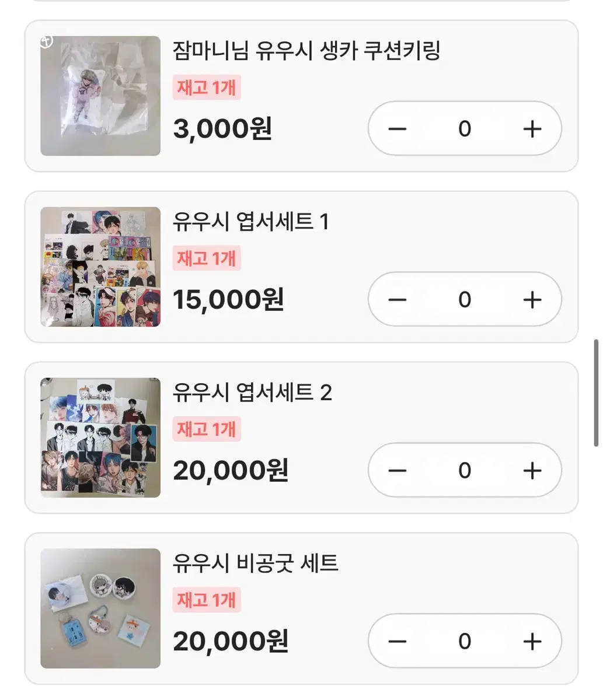Viewport: 603px width, 700px height.
Task: View the 유우시 비공굿 세트 product image
Action: click(x=100, y=608)
